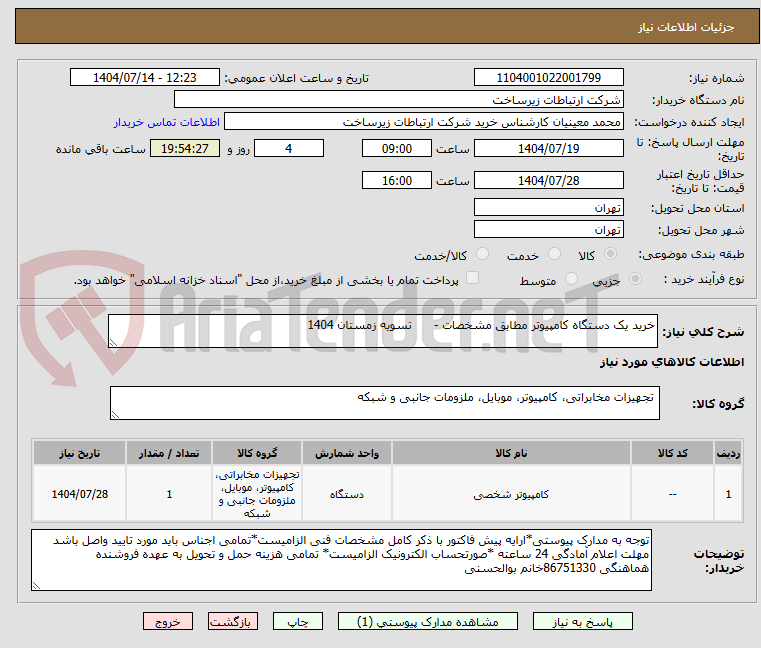Screen dimensions: 761x648
Task: Click the توضیحات خریدار text area
Action: 342,560
